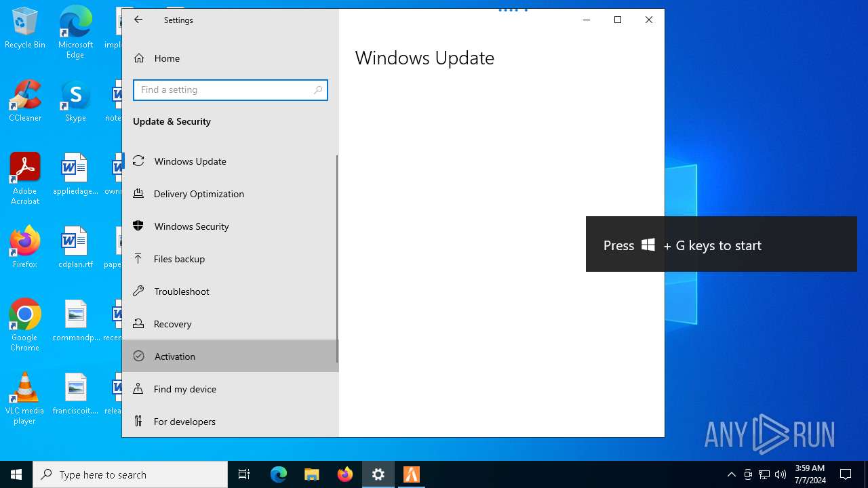868x488 pixels.
Task: Open the Windows Start menu
Action: click(x=16, y=474)
